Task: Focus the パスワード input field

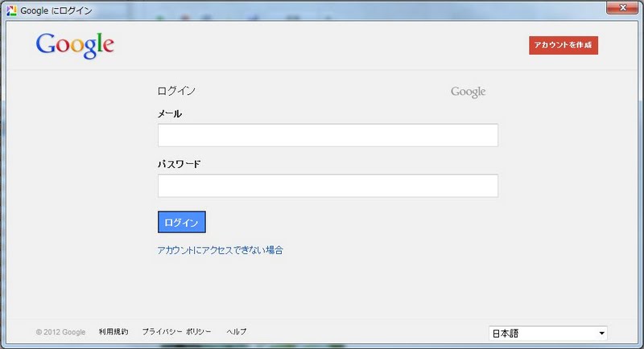Action: pos(328,186)
